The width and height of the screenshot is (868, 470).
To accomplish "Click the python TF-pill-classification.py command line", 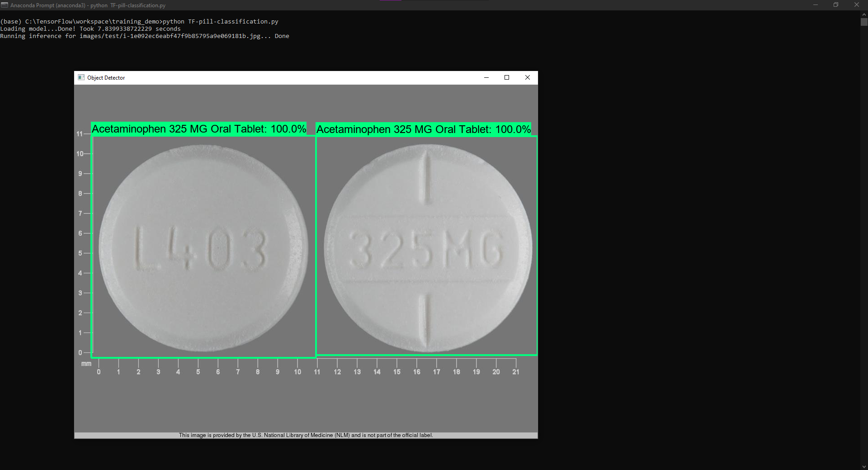I will 139,21.
